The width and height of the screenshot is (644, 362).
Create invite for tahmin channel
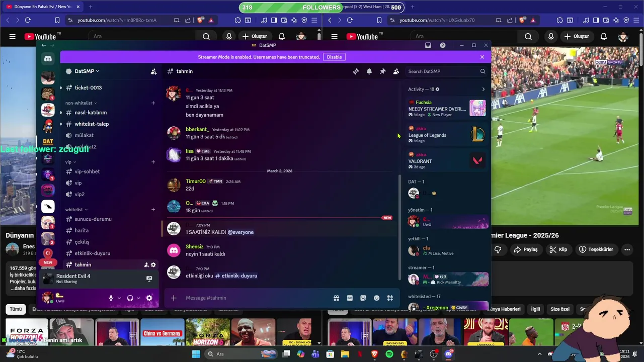[x=146, y=265]
